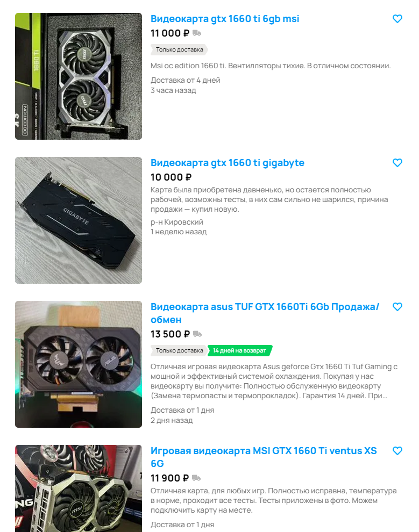The height and width of the screenshot is (532, 419).
Task: Click the green 14 дней на возврат badge
Action: [240, 350]
